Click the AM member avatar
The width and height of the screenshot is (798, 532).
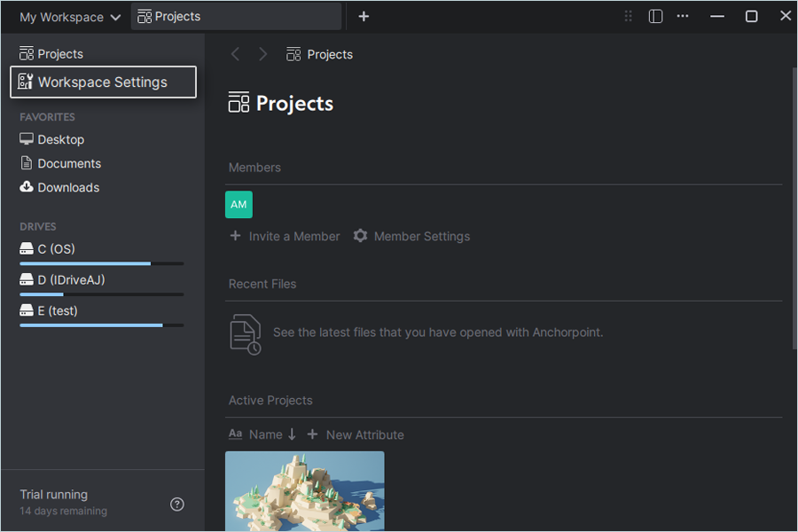click(x=239, y=205)
